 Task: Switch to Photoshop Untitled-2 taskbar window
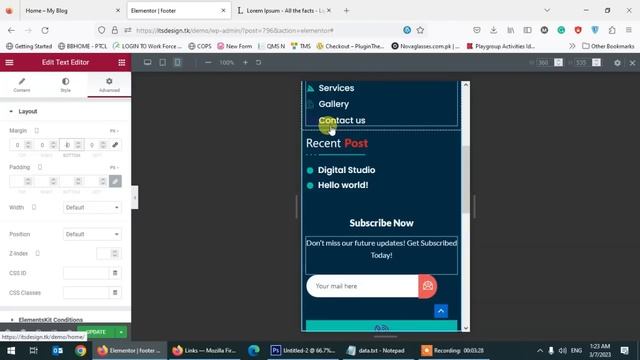pyautogui.click(x=303, y=351)
